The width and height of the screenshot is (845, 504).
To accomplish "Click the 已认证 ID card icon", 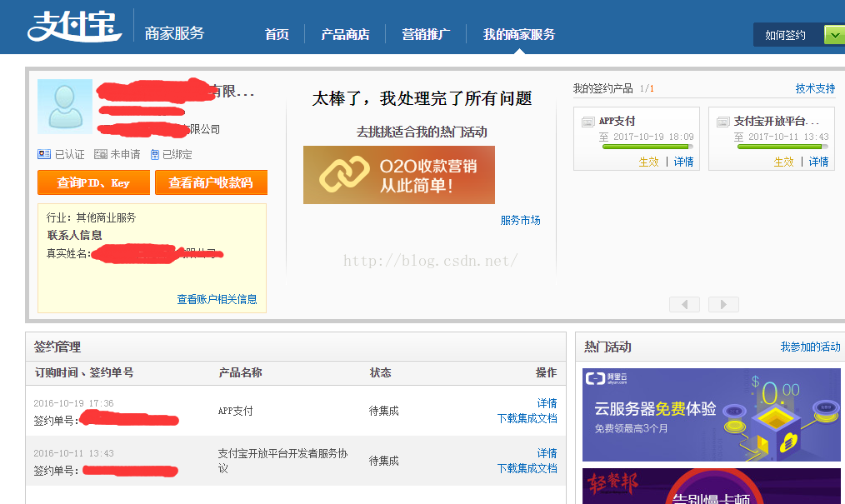I will (43, 155).
